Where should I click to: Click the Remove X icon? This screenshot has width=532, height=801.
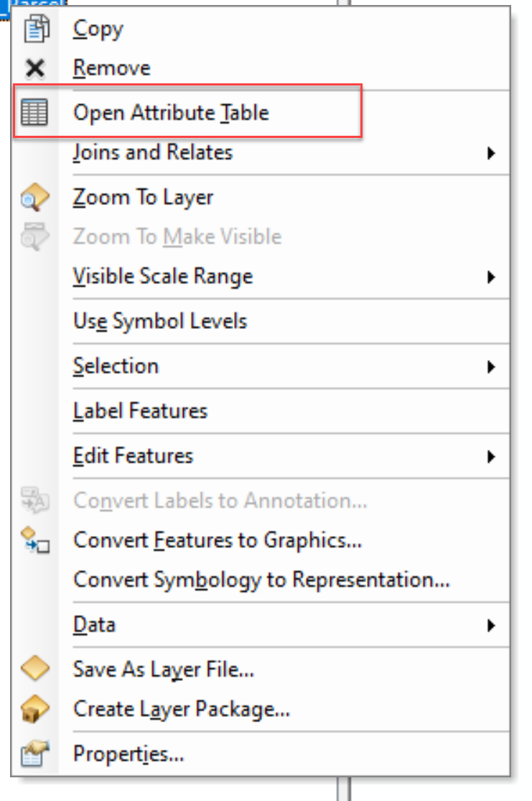(x=34, y=69)
